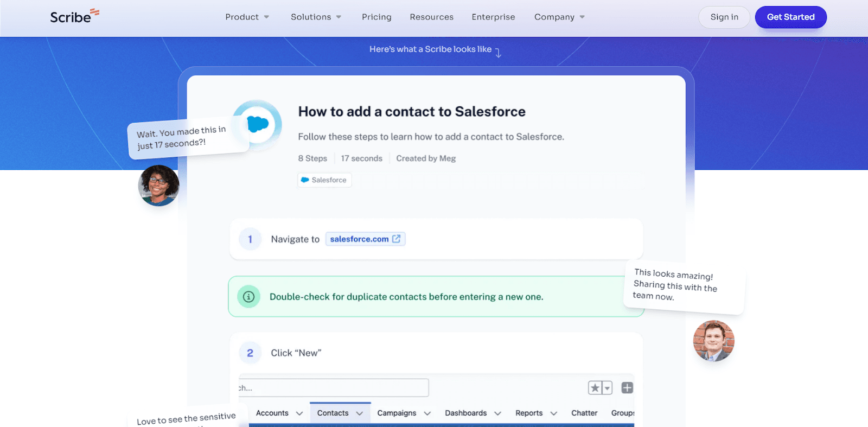Click the 'Click "New"' step text
This screenshot has height=427, width=868.
click(x=296, y=353)
